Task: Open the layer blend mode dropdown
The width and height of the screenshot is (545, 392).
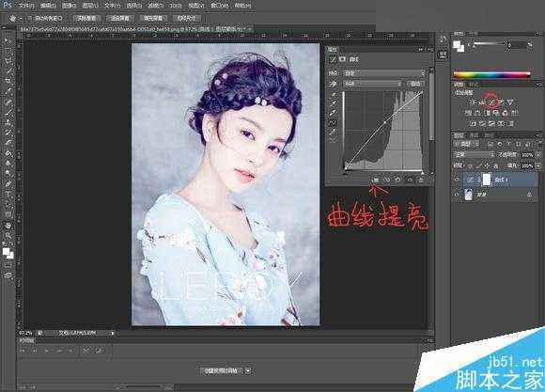Action: pyautogui.click(x=474, y=154)
